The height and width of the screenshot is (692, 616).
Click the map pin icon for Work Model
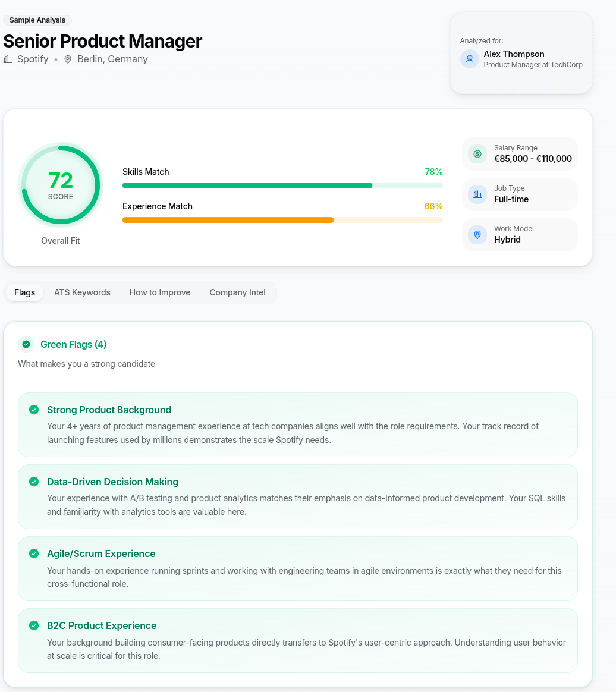(x=477, y=235)
